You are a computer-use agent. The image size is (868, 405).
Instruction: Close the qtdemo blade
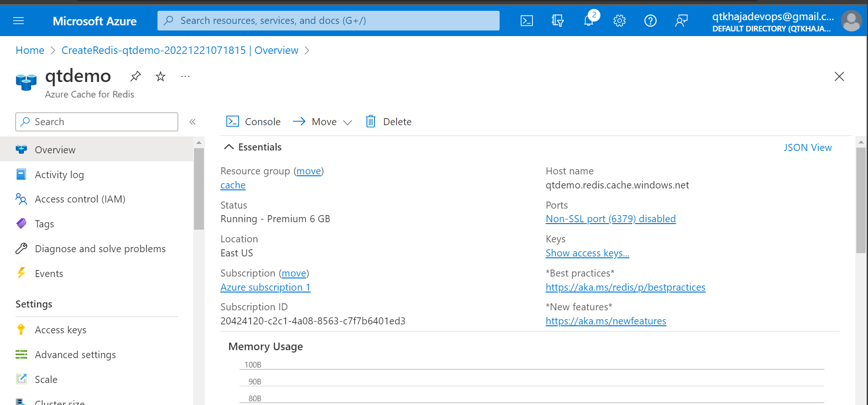click(839, 76)
